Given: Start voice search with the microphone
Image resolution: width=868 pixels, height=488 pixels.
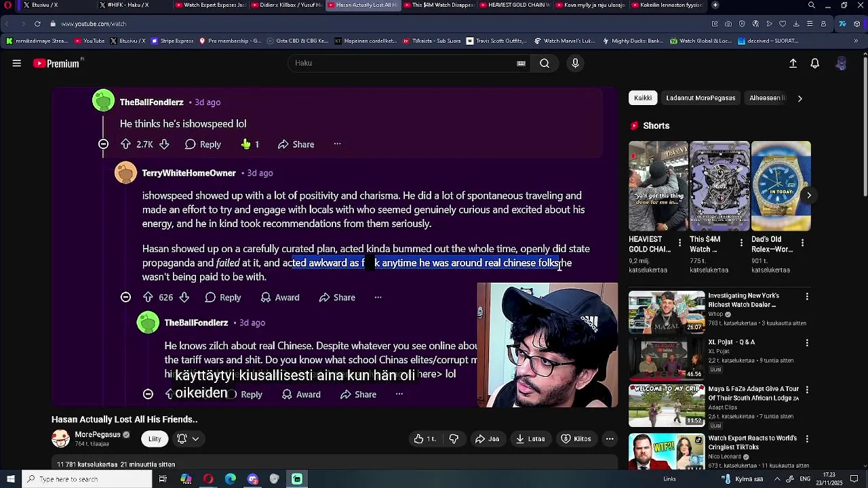Looking at the screenshot, I should coord(575,63).
